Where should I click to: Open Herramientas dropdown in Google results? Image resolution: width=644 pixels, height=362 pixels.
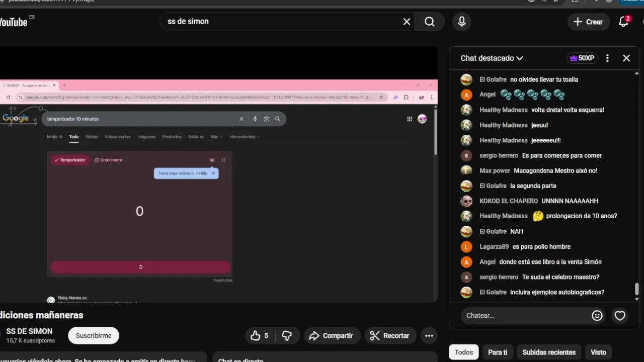coord(245,137)
